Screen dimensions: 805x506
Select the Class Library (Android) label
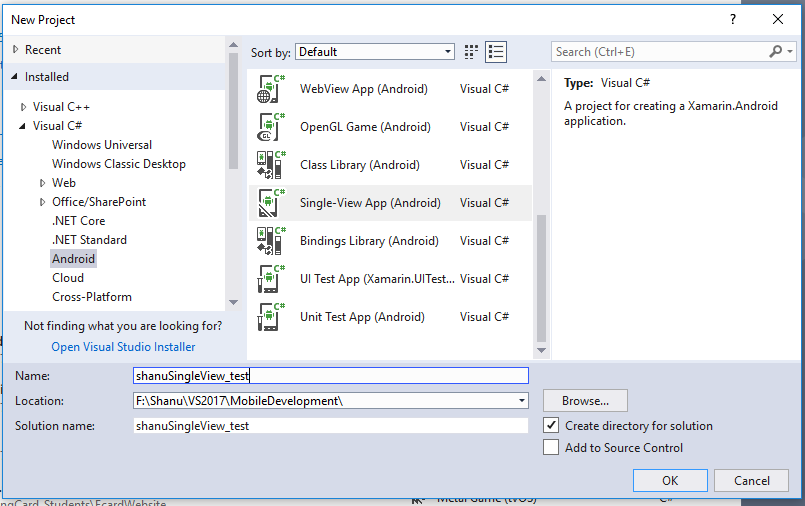360,165
